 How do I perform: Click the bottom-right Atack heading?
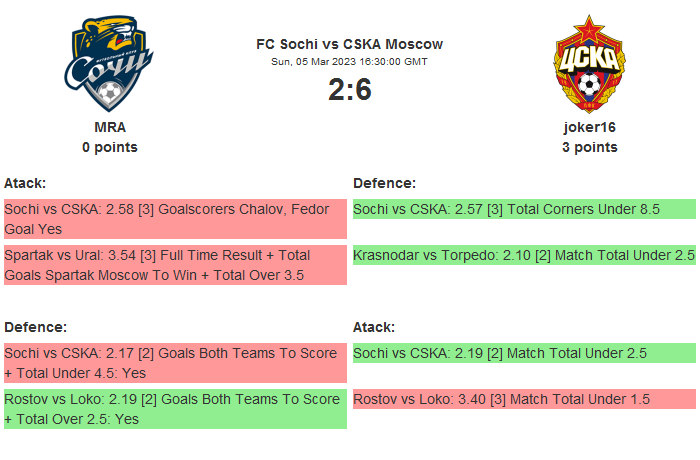(374, 327)
